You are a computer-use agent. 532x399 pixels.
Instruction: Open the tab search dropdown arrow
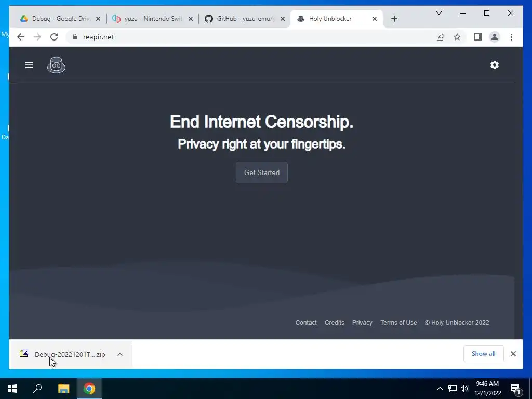pyautogui.click(x=438, y=13)
